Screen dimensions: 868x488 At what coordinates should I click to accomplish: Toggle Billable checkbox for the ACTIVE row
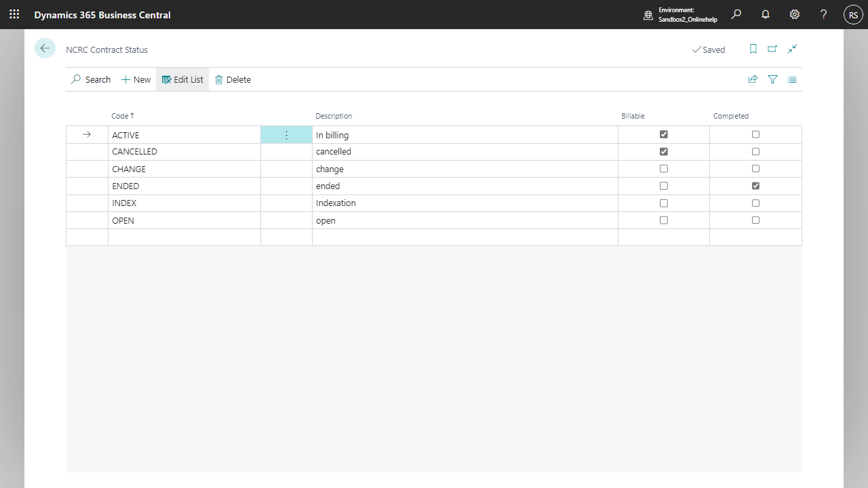tap(663, 135)
